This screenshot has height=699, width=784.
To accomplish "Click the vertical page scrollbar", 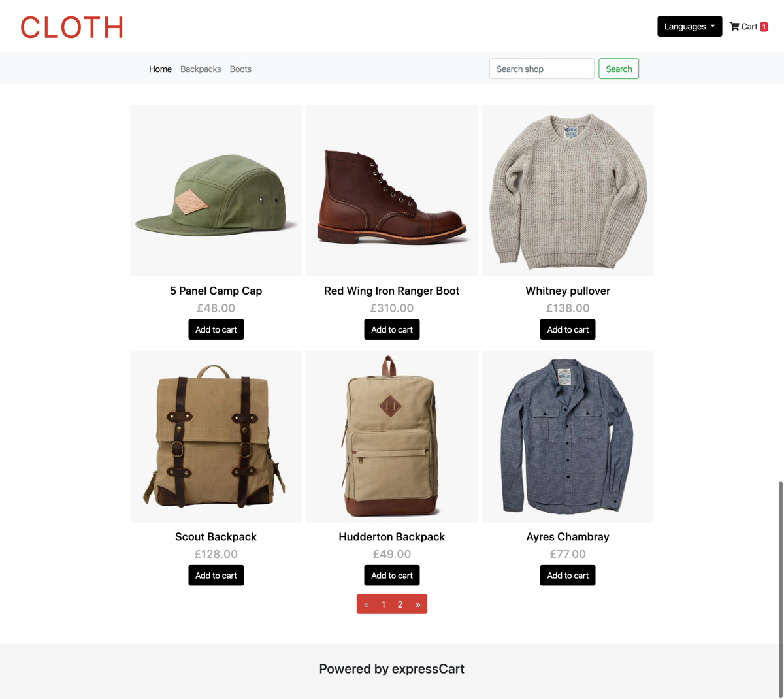I will click(x=780, y=589).
